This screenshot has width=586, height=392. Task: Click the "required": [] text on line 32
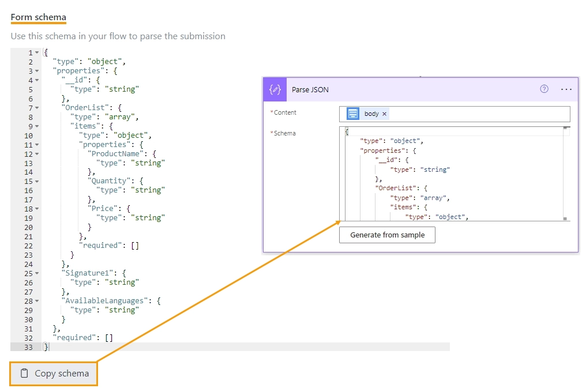82,338
